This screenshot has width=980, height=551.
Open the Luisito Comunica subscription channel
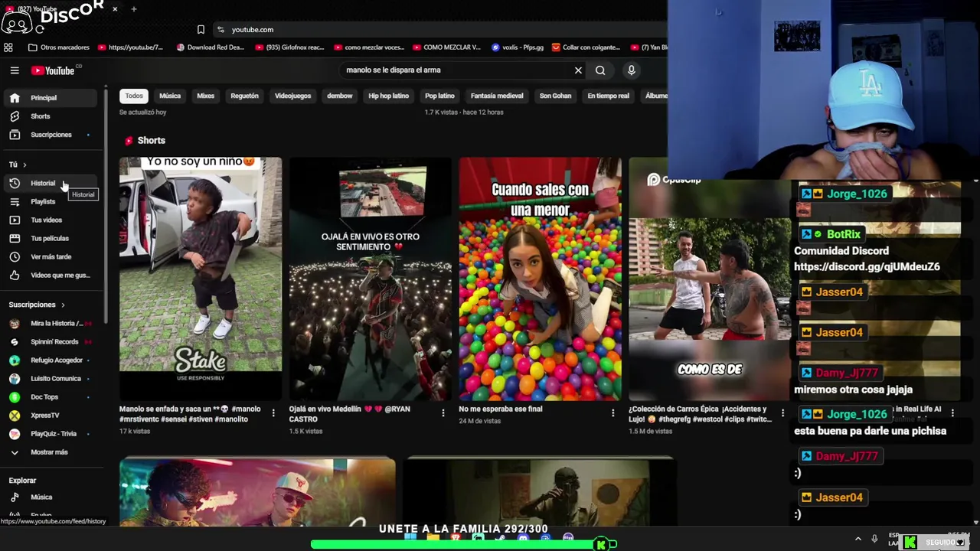click(x=51, y=379)
